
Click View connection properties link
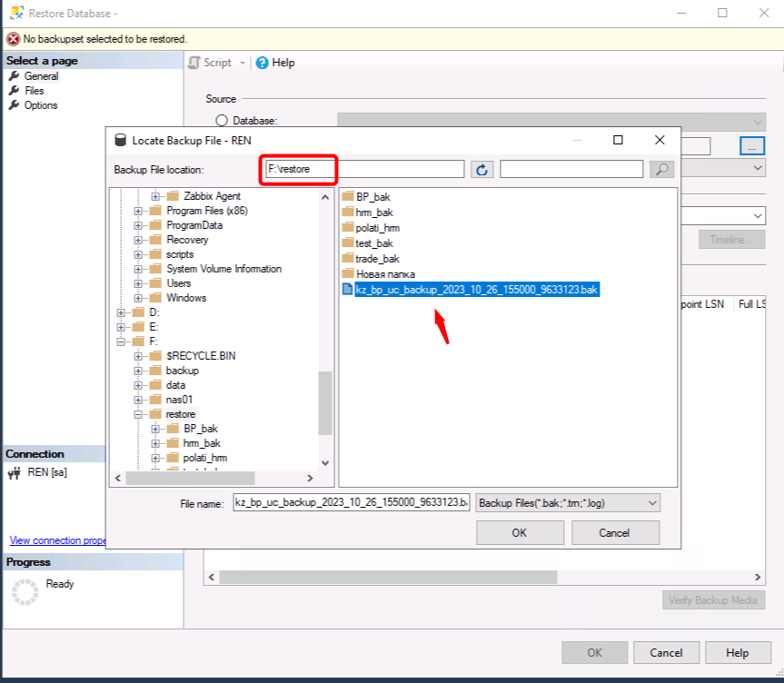(x=57, y=540)
